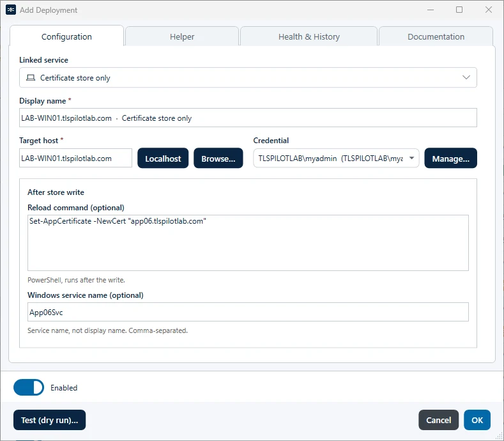Maximize the Add Deployment window
This screenshot has width=504, height=441.
pyautogui.click(x=459, y=10)
